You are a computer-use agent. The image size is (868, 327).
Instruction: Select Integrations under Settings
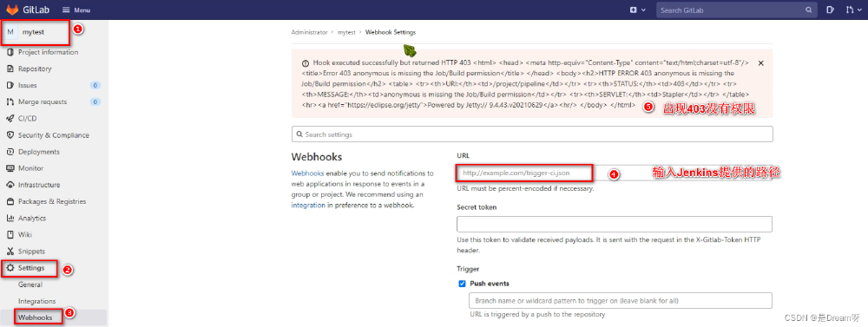[36, 301]
